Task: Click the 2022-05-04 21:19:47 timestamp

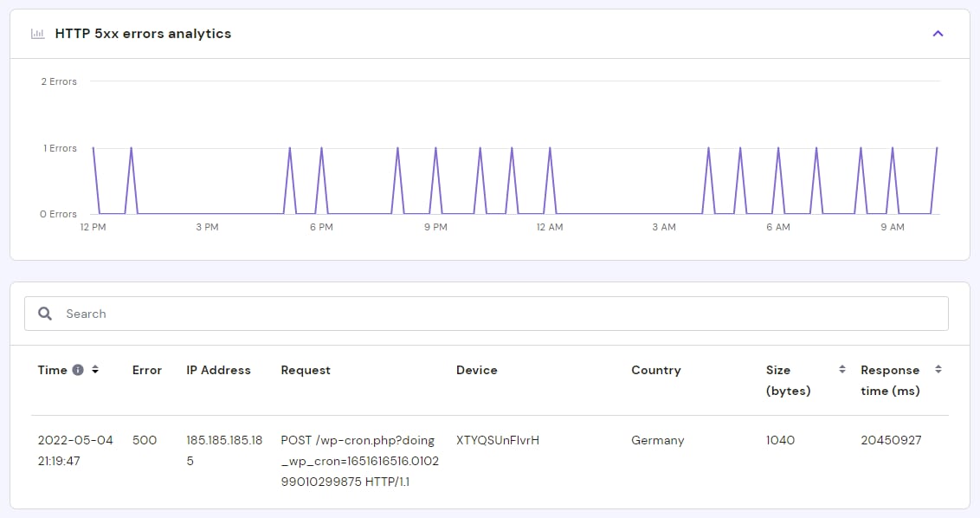Action: point(75,450)
